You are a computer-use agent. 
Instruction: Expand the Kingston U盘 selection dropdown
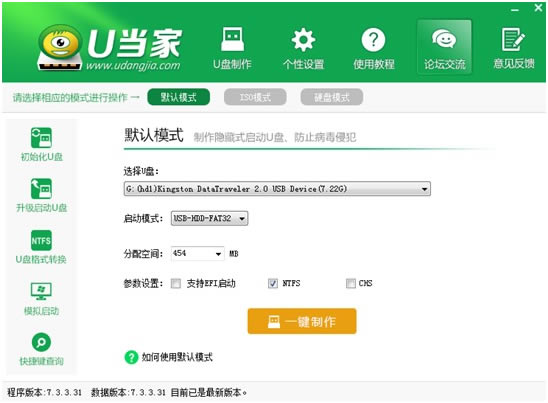[x=277, y=189]
